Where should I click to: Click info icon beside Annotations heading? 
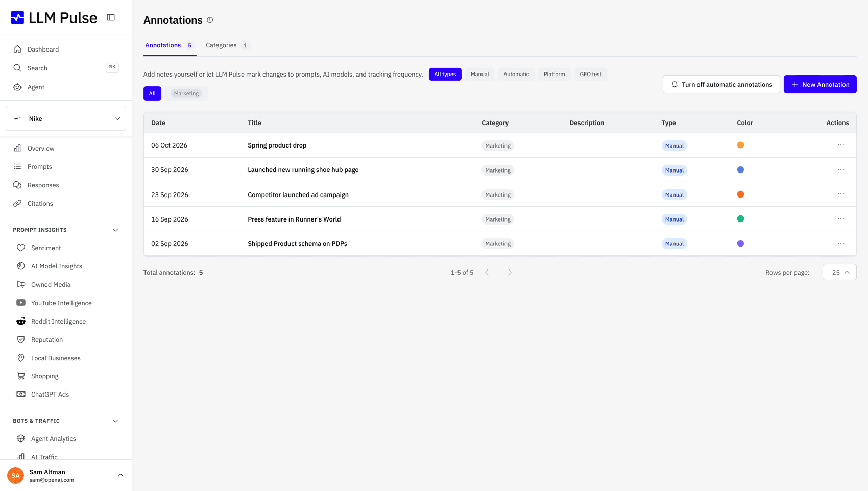[210, 20]
